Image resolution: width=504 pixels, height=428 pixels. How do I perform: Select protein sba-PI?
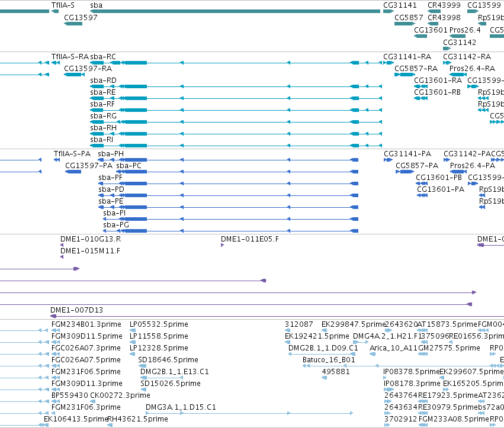pos(231,219)
